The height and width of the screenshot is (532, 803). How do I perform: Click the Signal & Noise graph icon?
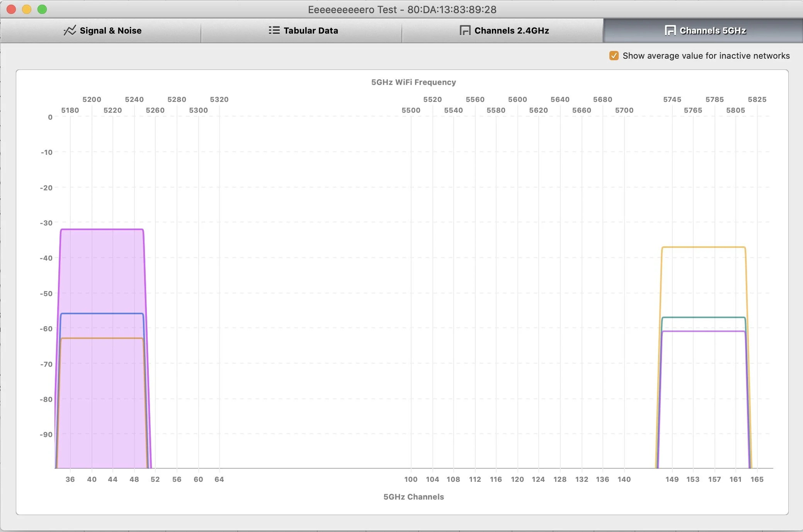tap(70, 30)
